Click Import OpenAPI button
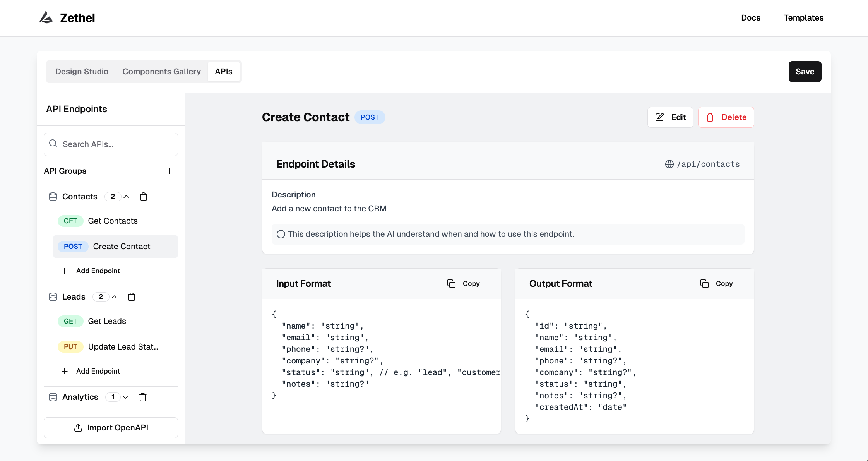 111,428
